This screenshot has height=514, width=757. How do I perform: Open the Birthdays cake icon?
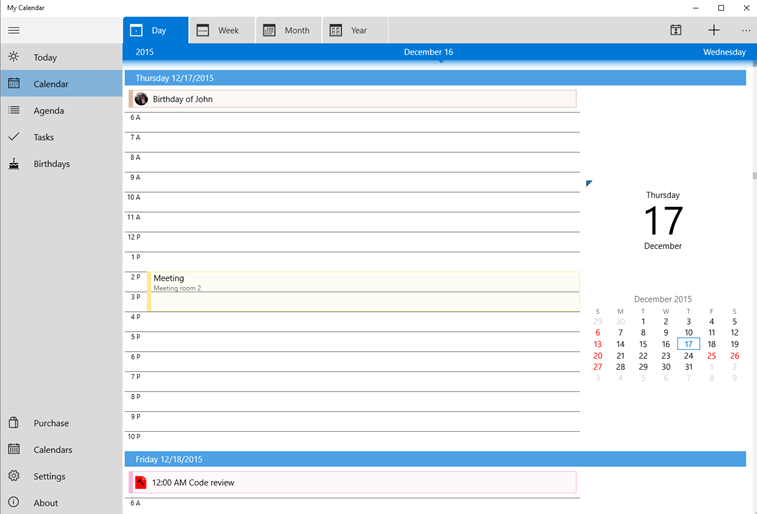(x=14, y=164)
